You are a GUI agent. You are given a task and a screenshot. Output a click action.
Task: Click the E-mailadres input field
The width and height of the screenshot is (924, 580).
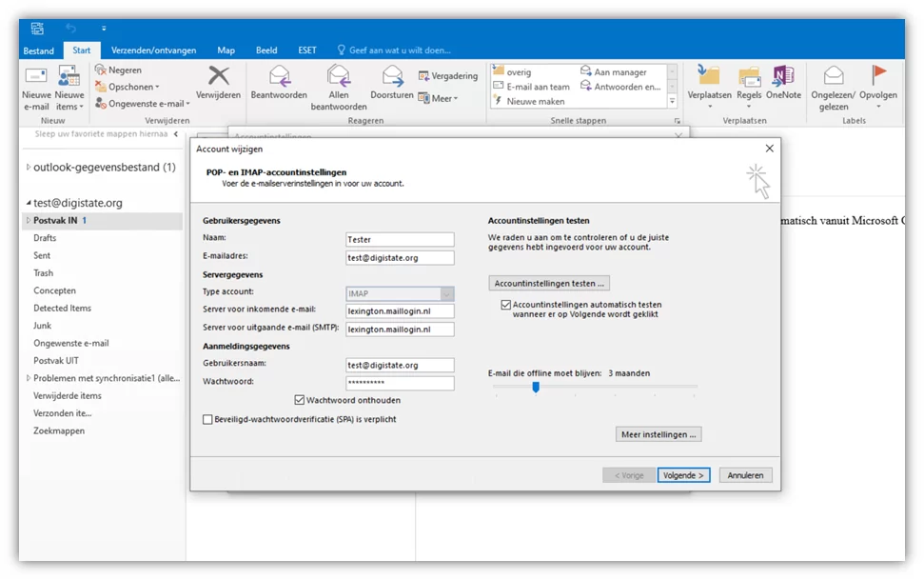point(400,258)
